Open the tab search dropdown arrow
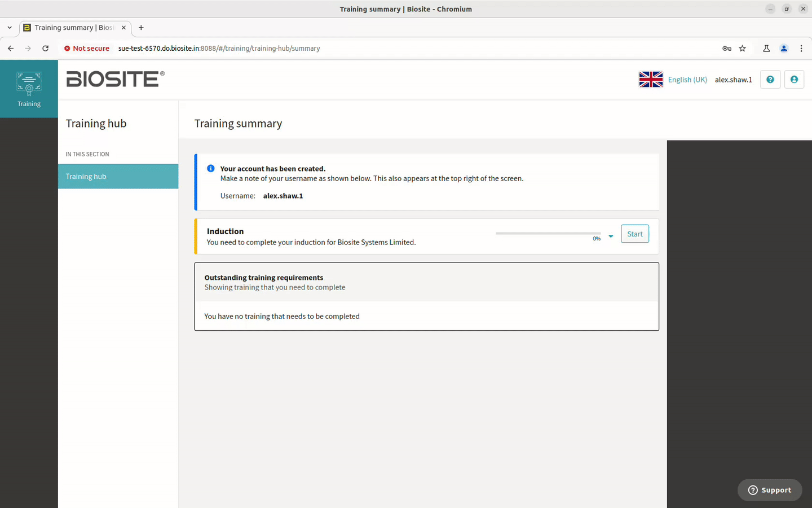The width and height of the screenshot is (812, 508). [x=10, y=28]
